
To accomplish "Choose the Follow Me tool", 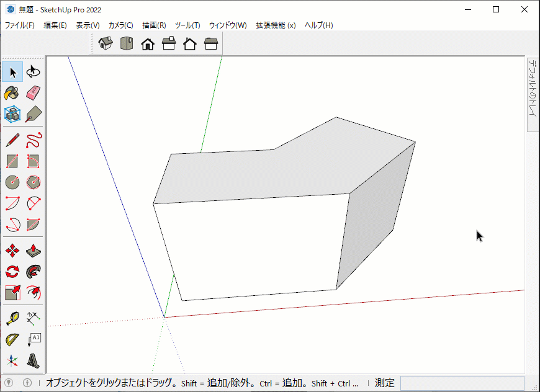I will 34,272.
